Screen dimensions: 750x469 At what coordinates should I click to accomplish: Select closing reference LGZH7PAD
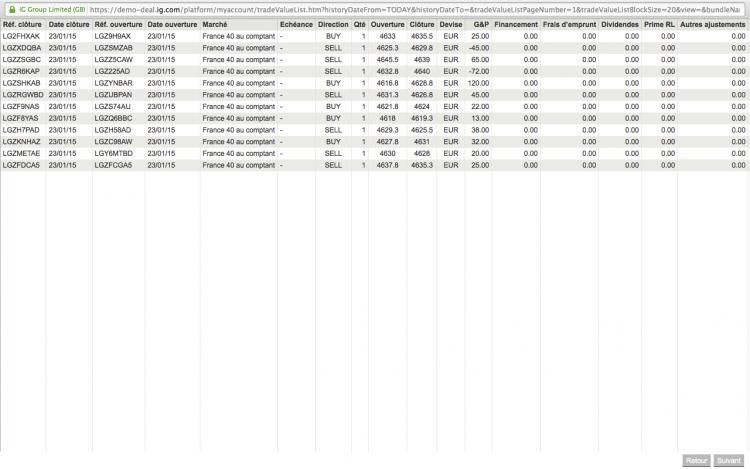[21, 130]
